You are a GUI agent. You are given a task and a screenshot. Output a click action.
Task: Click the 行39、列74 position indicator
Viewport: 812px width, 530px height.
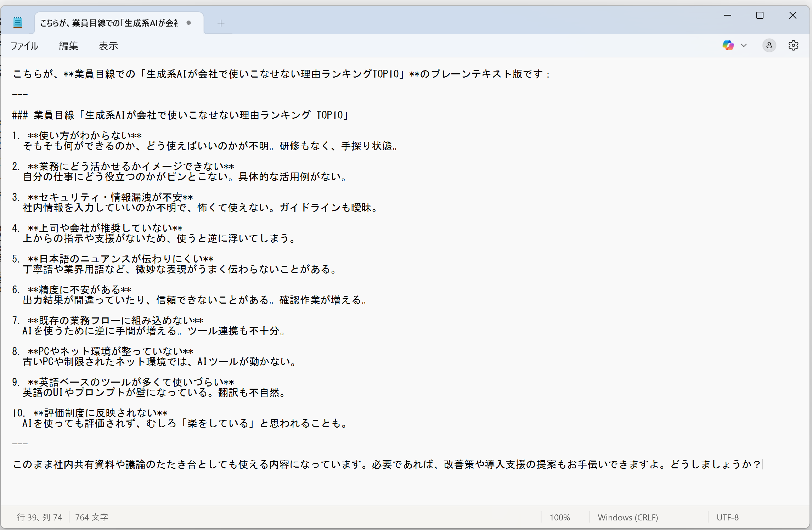tap(40, 517)
